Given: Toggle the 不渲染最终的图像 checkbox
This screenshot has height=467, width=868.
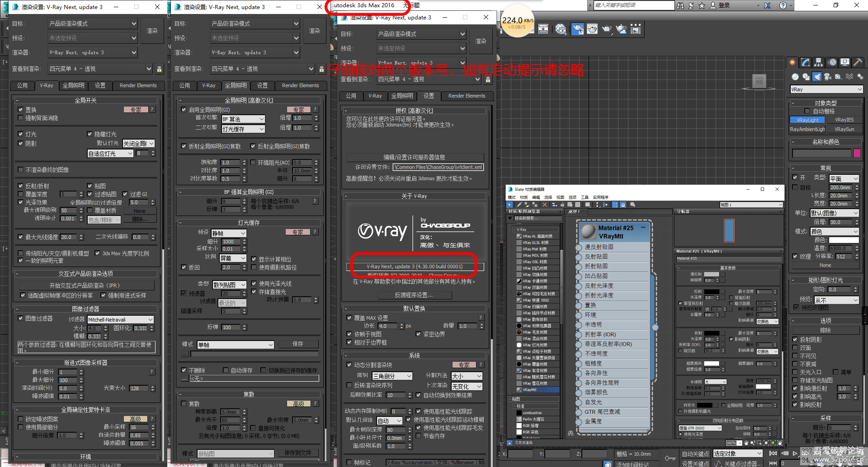Looking at the screenshot, I should coord(20,170).
